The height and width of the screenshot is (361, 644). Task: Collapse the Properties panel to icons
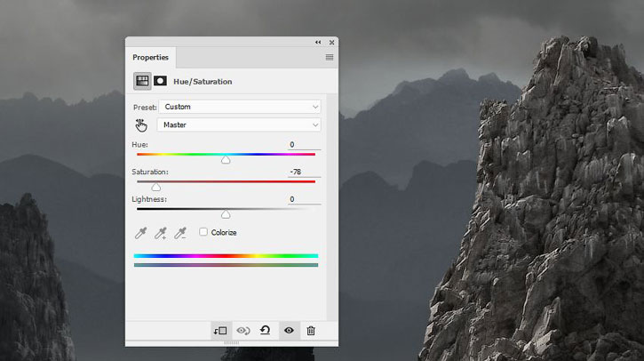(x=318, y=43)
